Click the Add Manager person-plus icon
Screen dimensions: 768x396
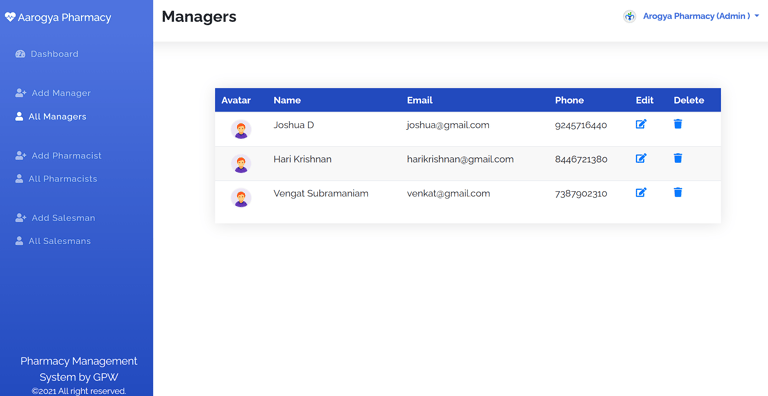21,93
